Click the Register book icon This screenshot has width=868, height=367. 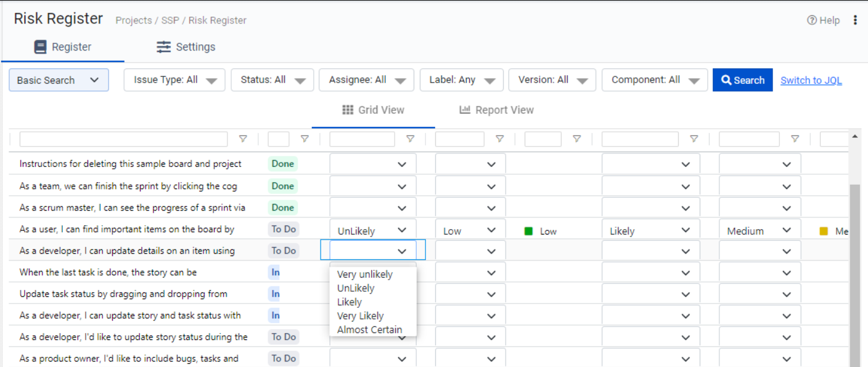point(40,47)
